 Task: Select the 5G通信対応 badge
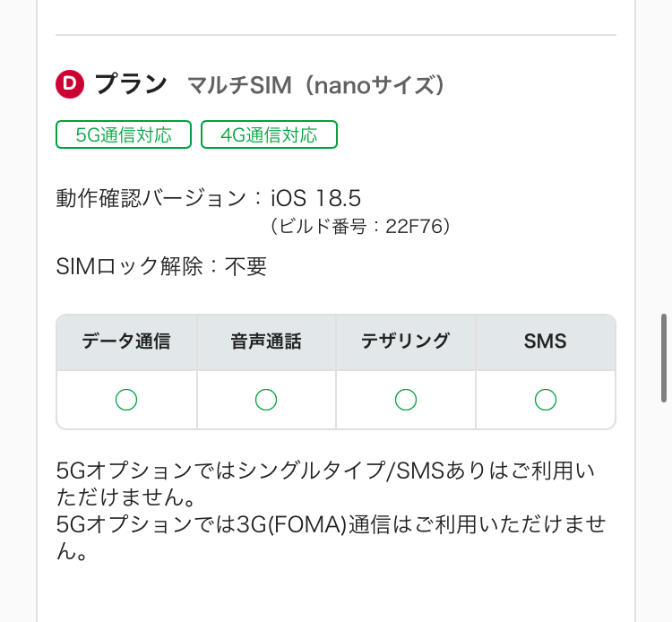[x=124, y=135]
